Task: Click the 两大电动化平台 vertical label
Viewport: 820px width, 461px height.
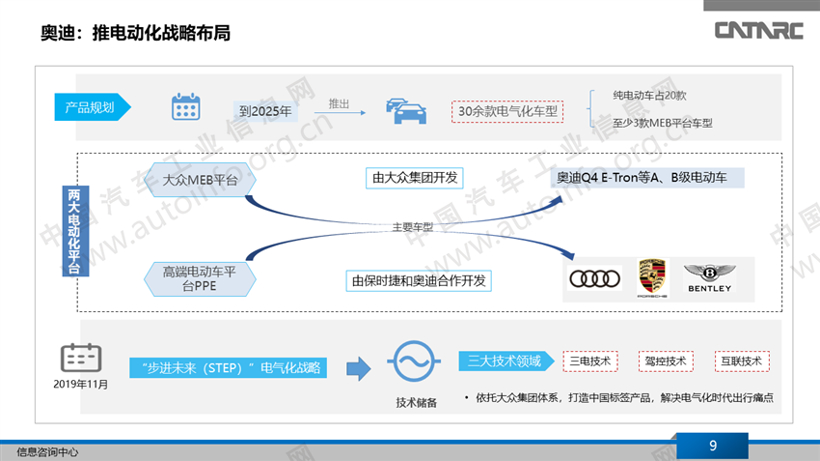Action: 74,230
